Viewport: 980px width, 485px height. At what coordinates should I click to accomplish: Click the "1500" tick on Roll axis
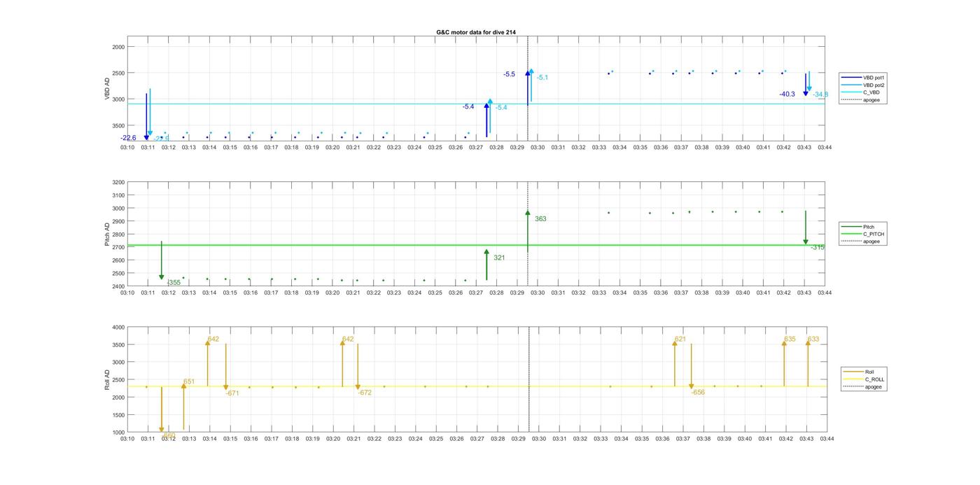point(118,415)
